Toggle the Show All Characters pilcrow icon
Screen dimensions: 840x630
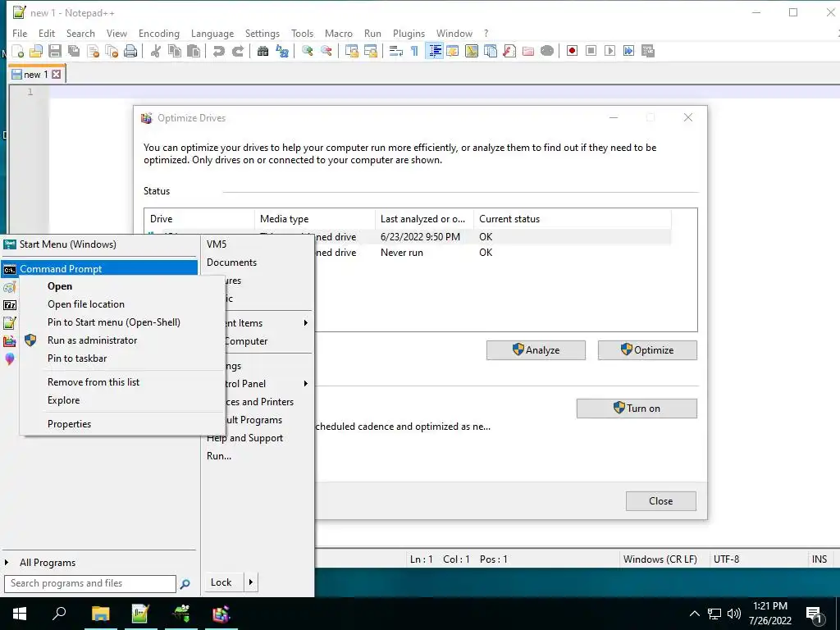point(414,51)
